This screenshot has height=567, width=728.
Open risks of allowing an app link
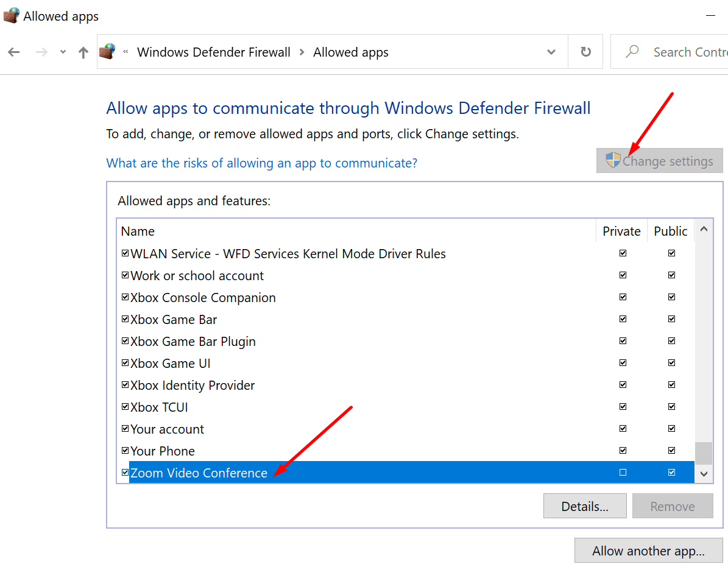[262, 163]
